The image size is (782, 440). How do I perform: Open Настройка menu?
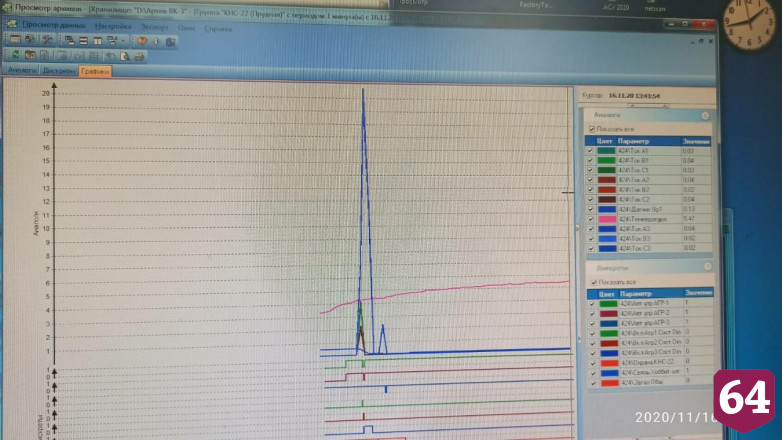click(113, 26)
